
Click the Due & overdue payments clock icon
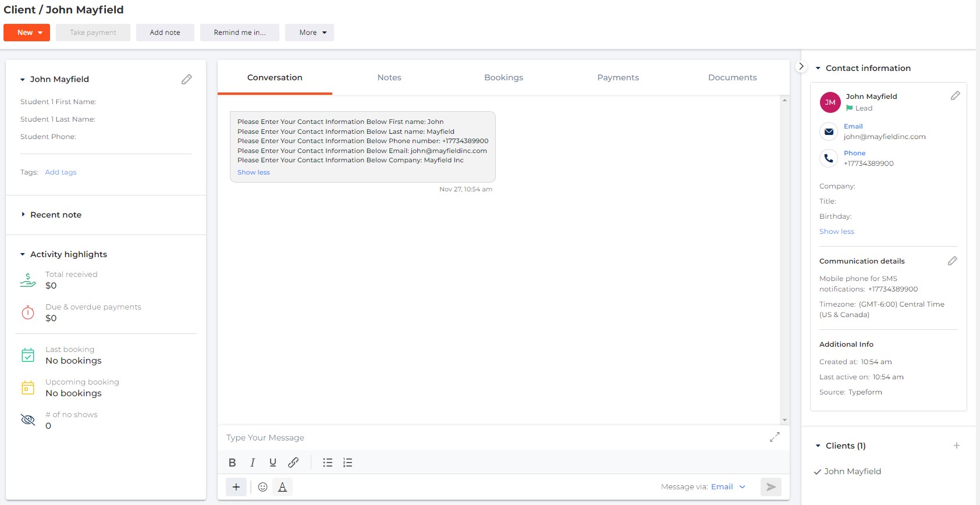click(x=28, y=312)
